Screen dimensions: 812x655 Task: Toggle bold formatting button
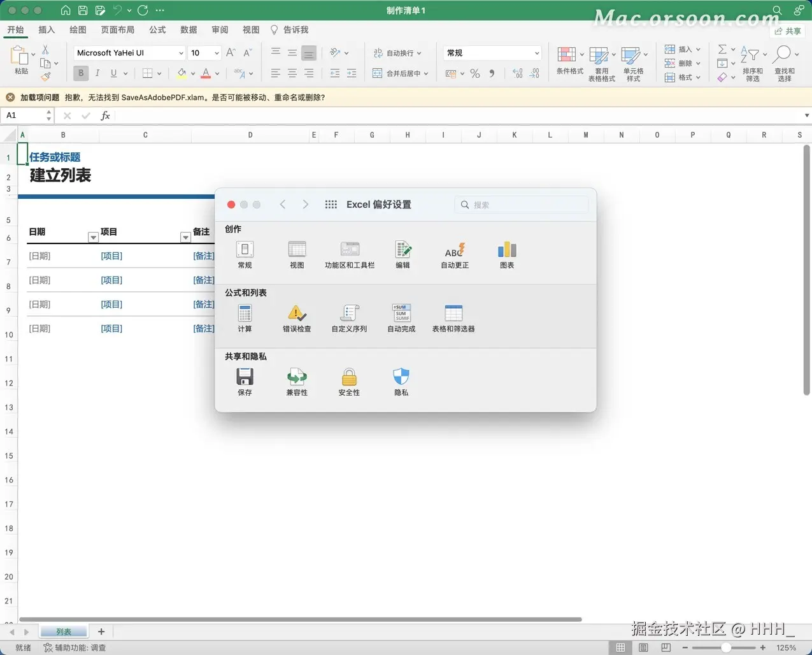81,73
